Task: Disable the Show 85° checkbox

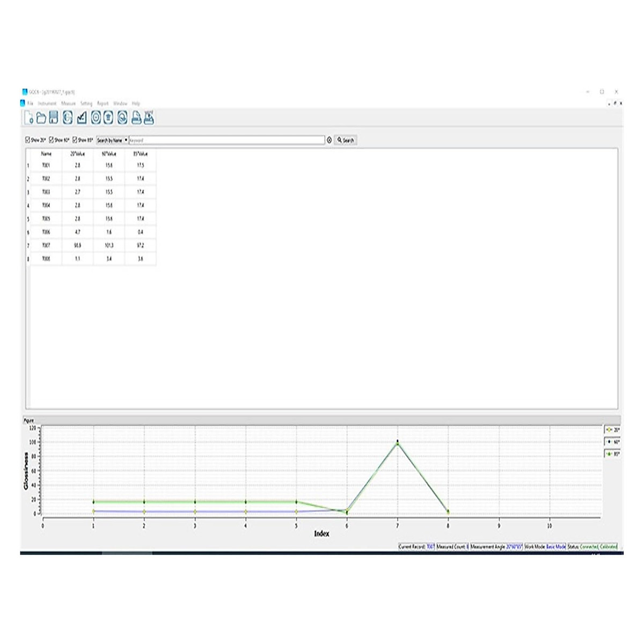Action: click(x=75, y=140)
